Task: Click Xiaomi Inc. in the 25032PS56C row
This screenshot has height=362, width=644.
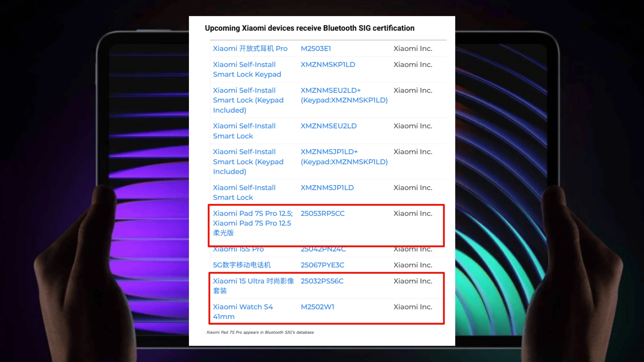Action: pyautogui.click(x=413, y=281)
